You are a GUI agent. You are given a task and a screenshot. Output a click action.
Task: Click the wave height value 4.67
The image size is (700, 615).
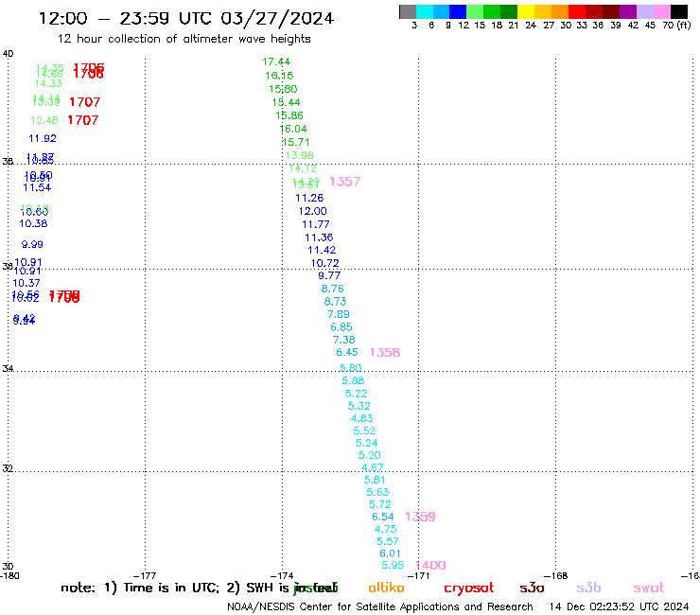[372, 467]
